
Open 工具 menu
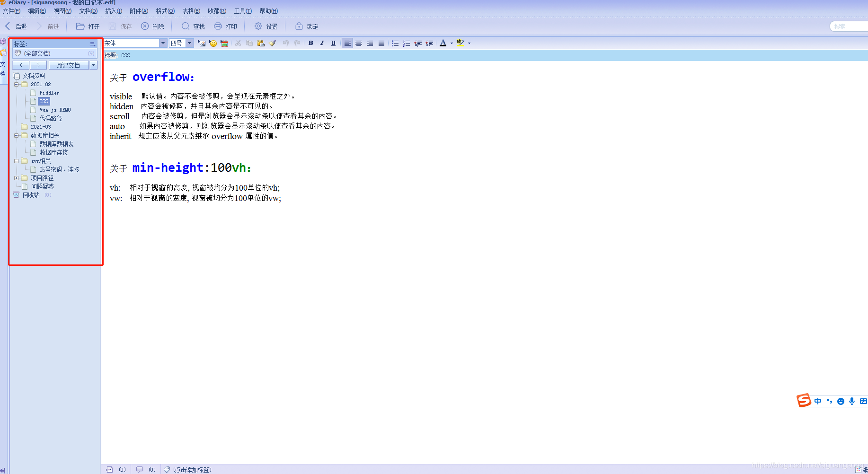[243, 11]
